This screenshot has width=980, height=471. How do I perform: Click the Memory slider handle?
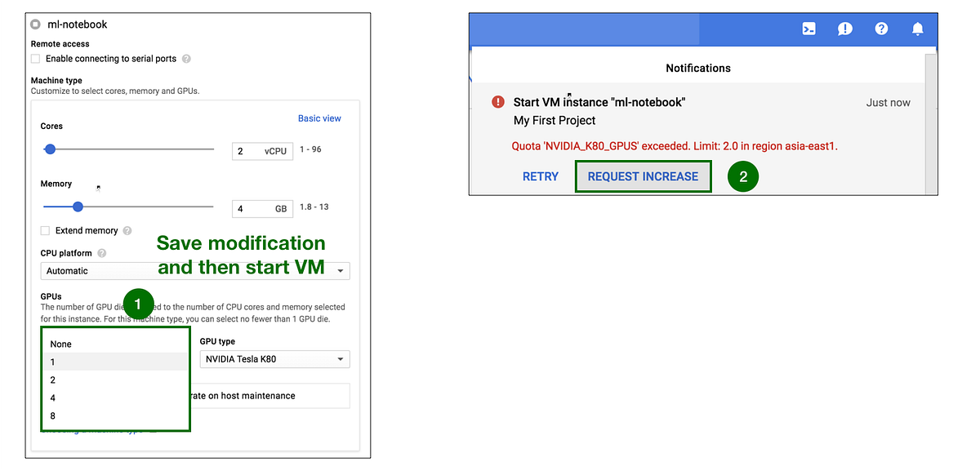[78, 207]
